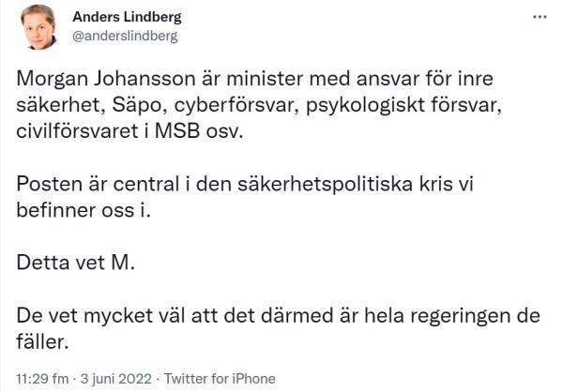Select the word civilförsvaret in the tweet

point(77,131)
